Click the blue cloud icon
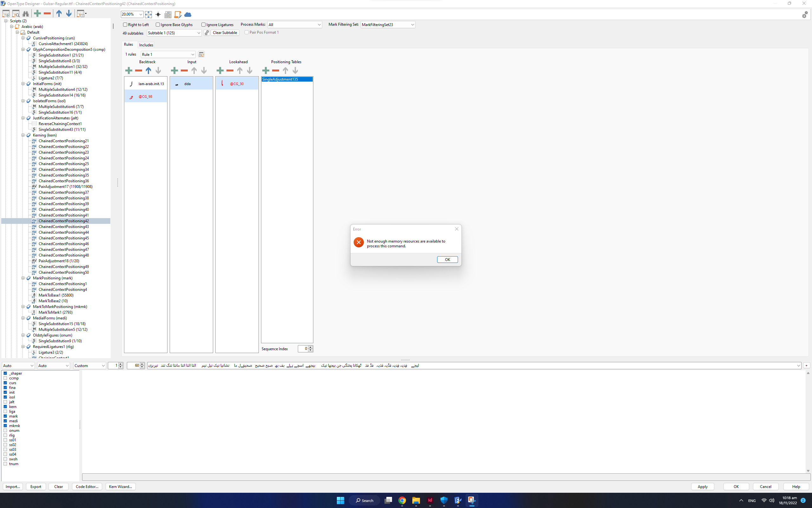812x508 pixels. 188,15
